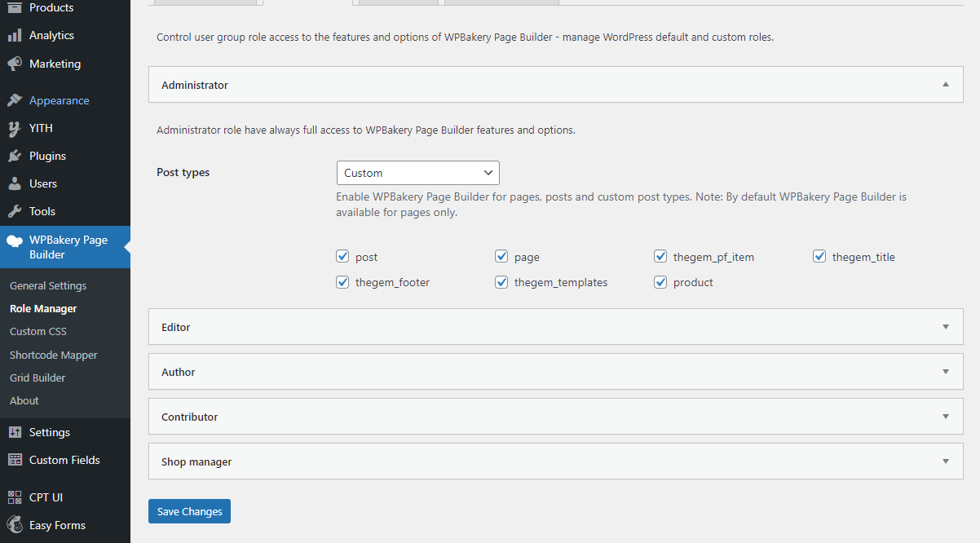
Task: Click the Save Changes button
Action: (189, 511)
